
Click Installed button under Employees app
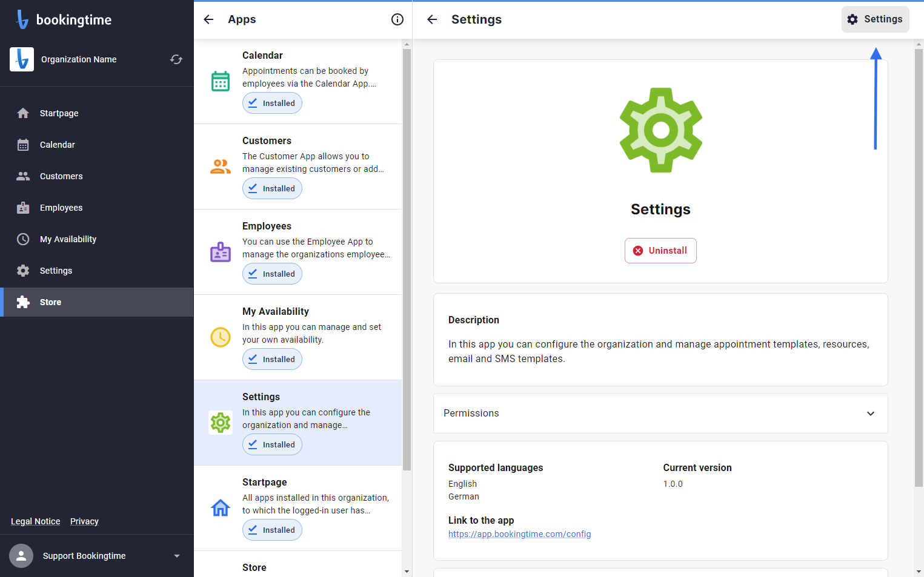click(272, 274)
